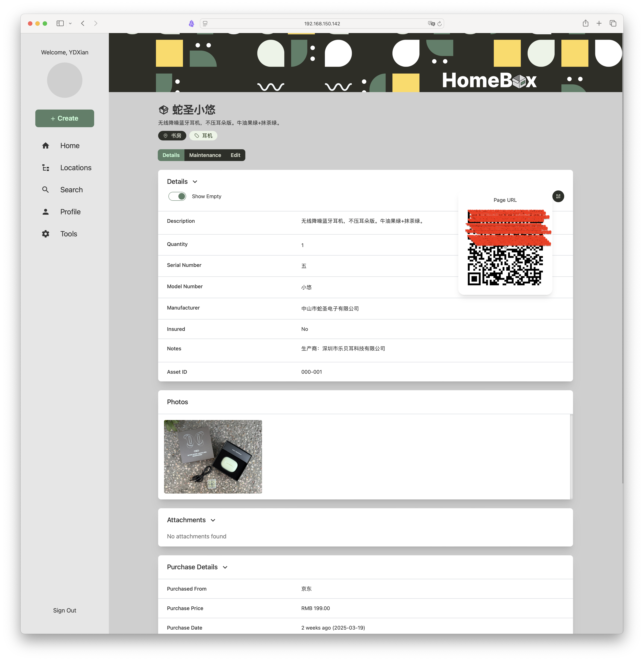Click the Notes value 生产商：深圳市乐贝耳科技有限公司
The height and width of the screenshot is (661, 644).
(x=343, y=349)
